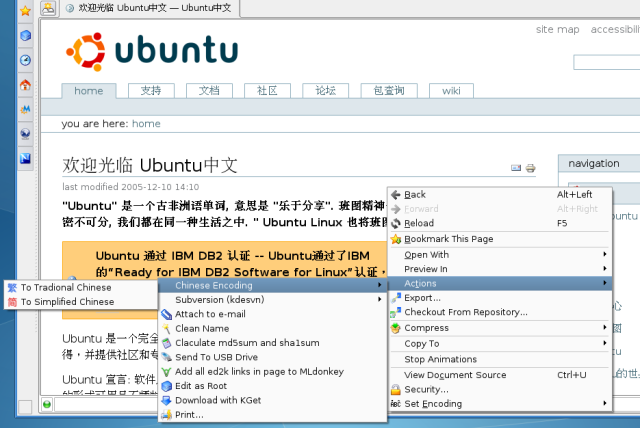
Task: Click the website search input field
Action: (x=607, y=62)
